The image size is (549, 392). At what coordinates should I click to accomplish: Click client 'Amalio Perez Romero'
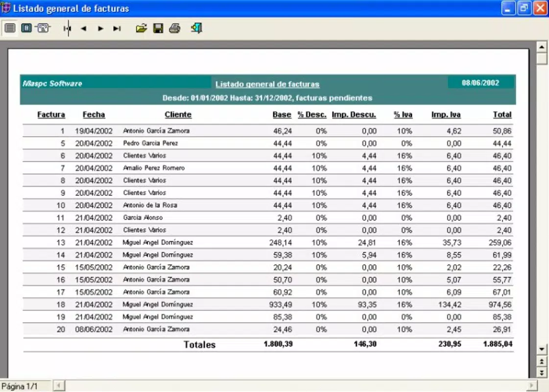[x=153, y=168]
